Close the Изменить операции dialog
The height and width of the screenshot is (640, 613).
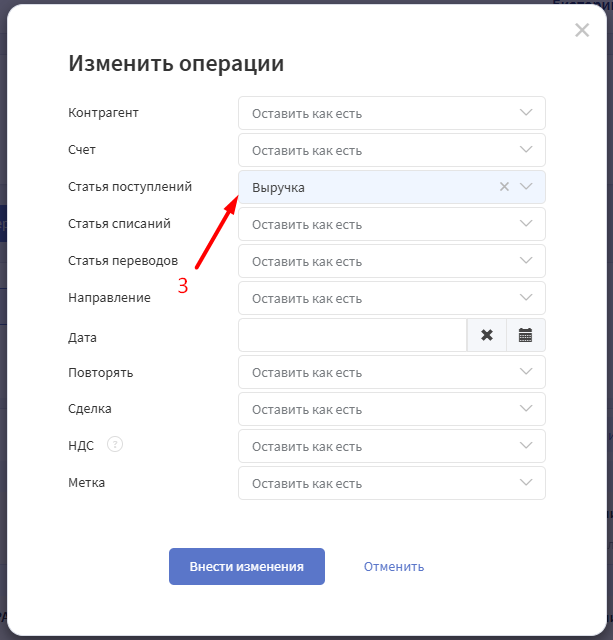(582, 30)
